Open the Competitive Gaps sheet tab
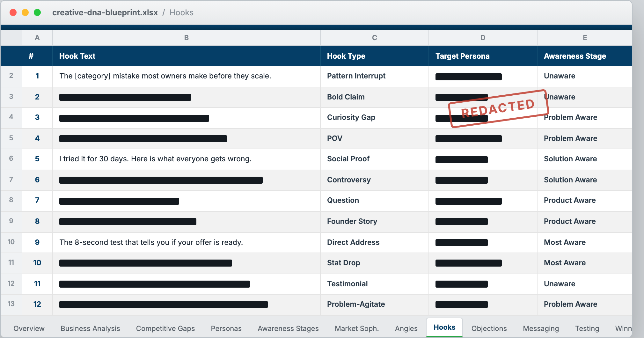The width and height of the screenshot is (644, 338). (x=165, y=328)
